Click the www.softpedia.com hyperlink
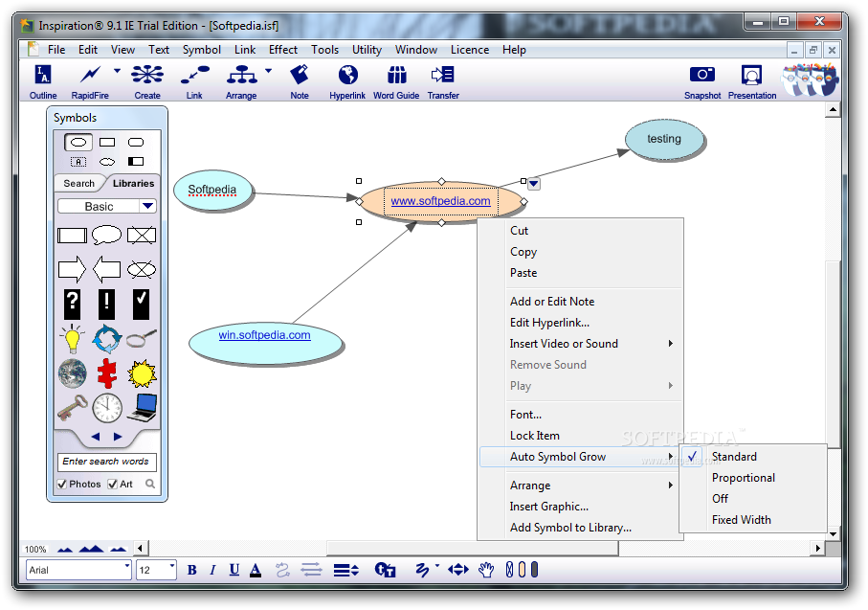Screen dimensions: 868x610 (440, 201)
